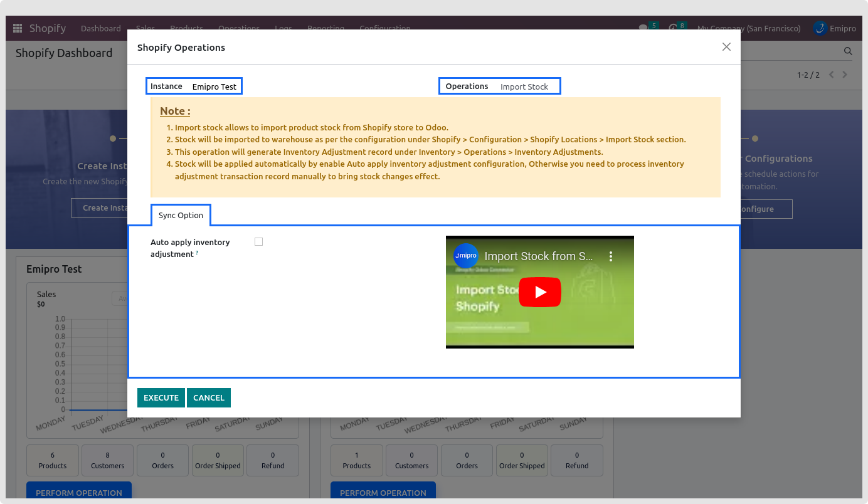Click the Shopify Operations dialog title

tap(181, 48)
